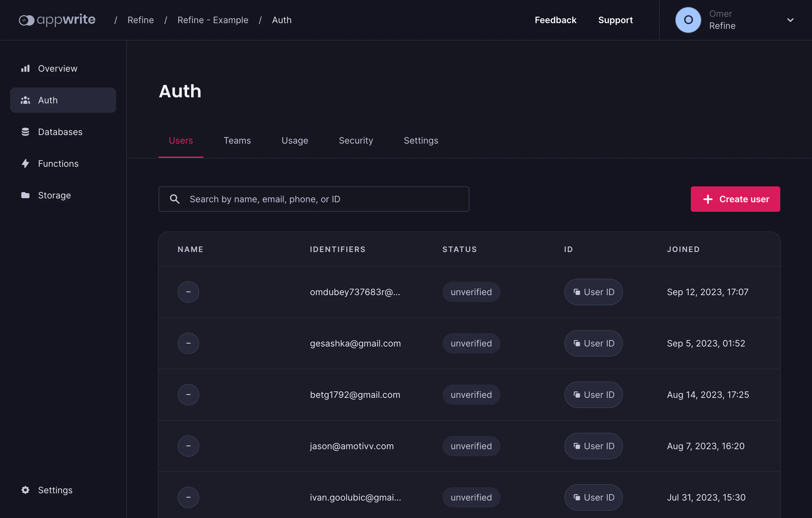Go to Refine - Example breadcrumb
812x518 pixels.
pos(213,20)
